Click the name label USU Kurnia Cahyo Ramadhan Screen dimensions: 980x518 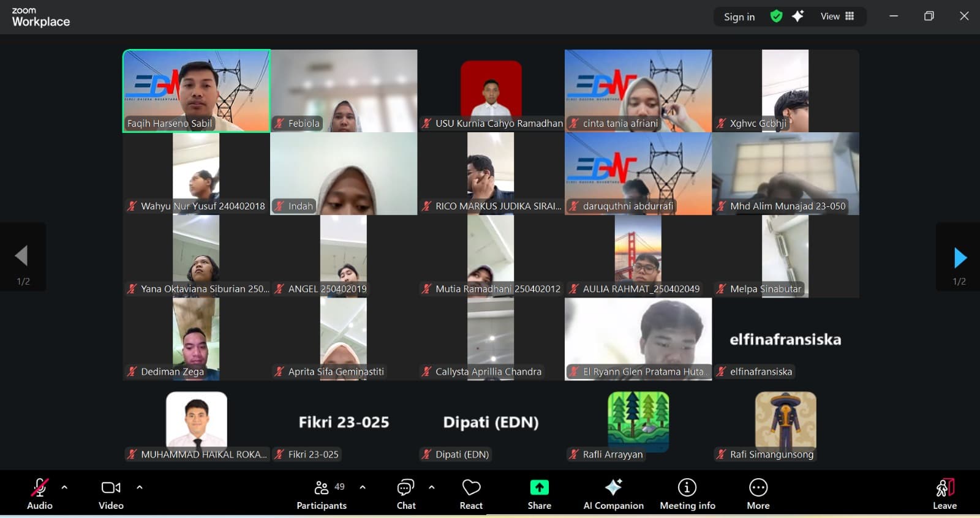point(499,123)
